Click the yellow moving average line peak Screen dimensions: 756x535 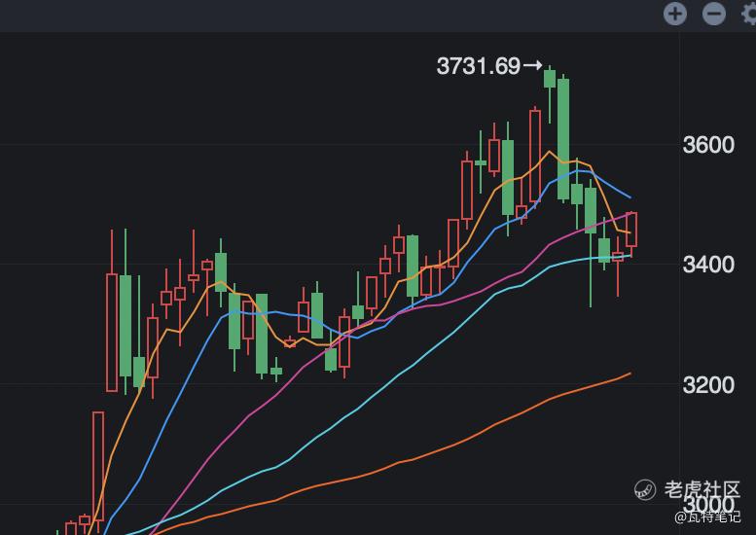pos(551,152)
